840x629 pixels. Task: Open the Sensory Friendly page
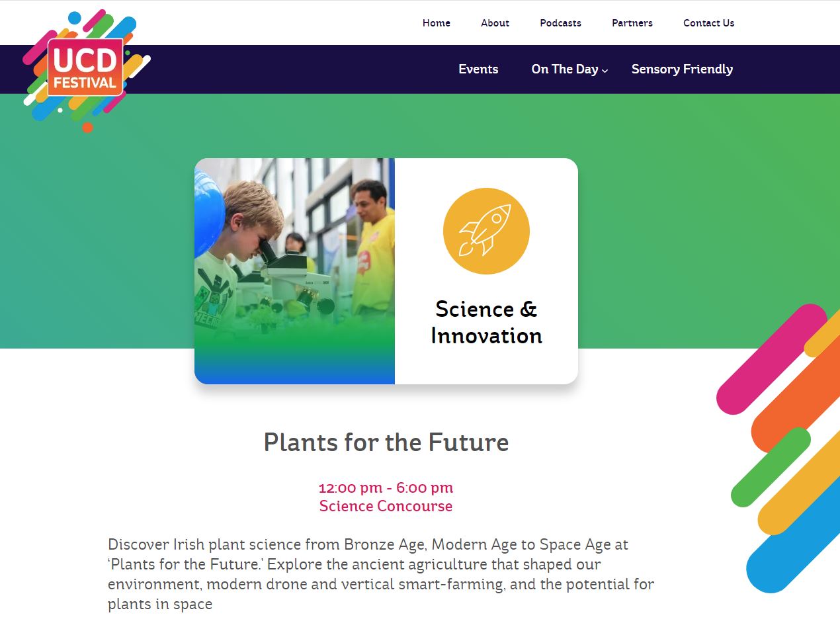click(682, 69)
